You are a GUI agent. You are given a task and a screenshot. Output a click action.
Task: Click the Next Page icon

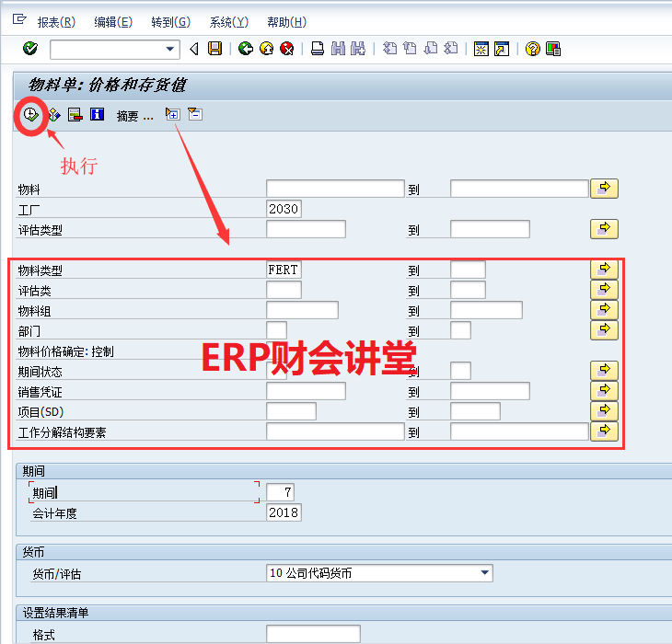click(430, 49)
